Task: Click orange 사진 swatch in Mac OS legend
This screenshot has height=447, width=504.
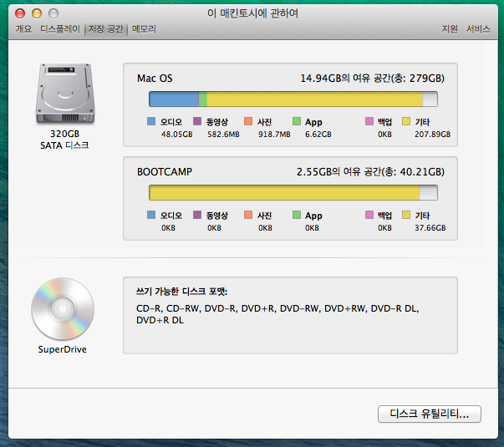Action: click(x=248, y=122)
